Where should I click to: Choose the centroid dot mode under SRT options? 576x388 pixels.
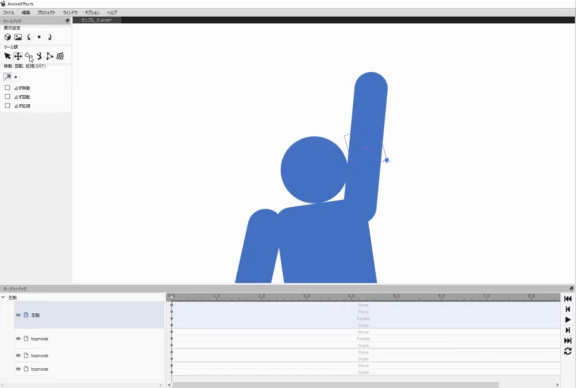click(x=15, y=77)
